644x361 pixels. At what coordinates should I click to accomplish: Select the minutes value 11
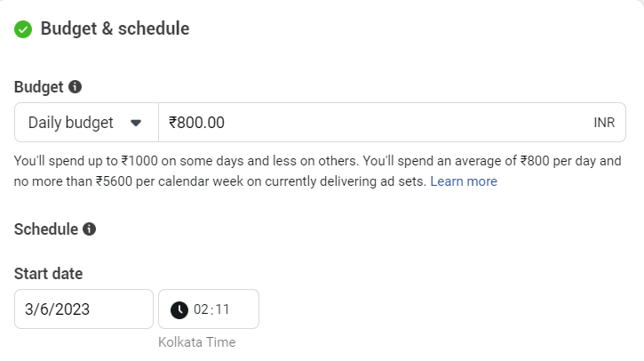tap(222, 309)
